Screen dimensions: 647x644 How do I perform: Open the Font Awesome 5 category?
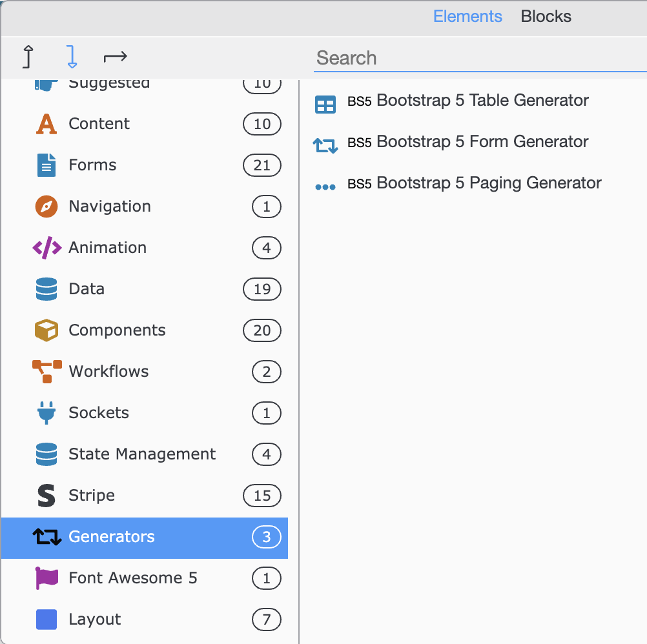(x=145, y=578)
